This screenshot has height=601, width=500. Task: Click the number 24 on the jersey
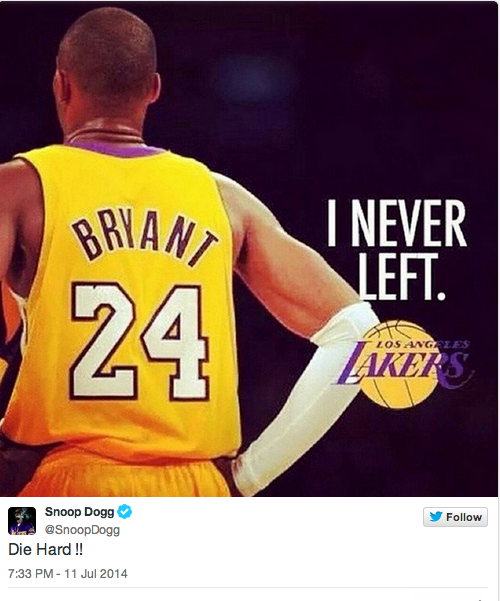tap(140, 342)
